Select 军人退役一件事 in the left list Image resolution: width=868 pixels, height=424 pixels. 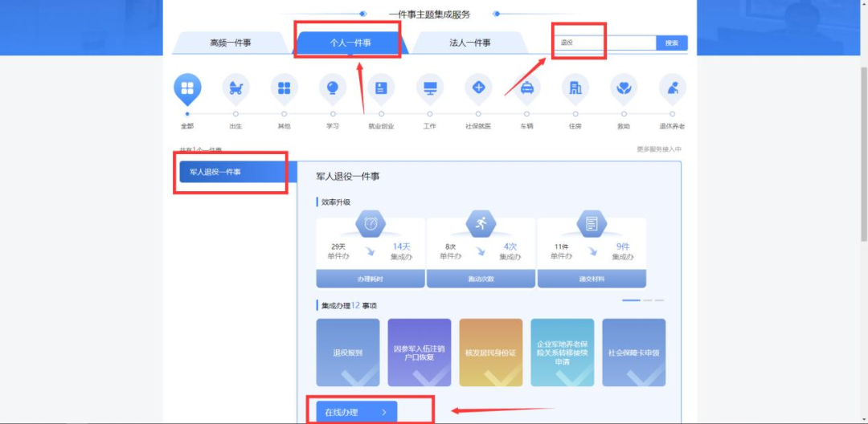[x=233, y=172]
